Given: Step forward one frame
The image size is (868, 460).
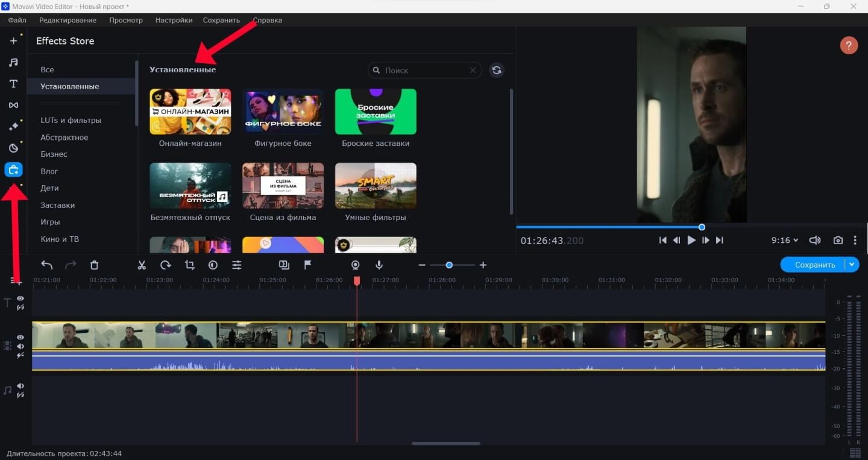Looking at the screenshot, I should pos(705,240).
